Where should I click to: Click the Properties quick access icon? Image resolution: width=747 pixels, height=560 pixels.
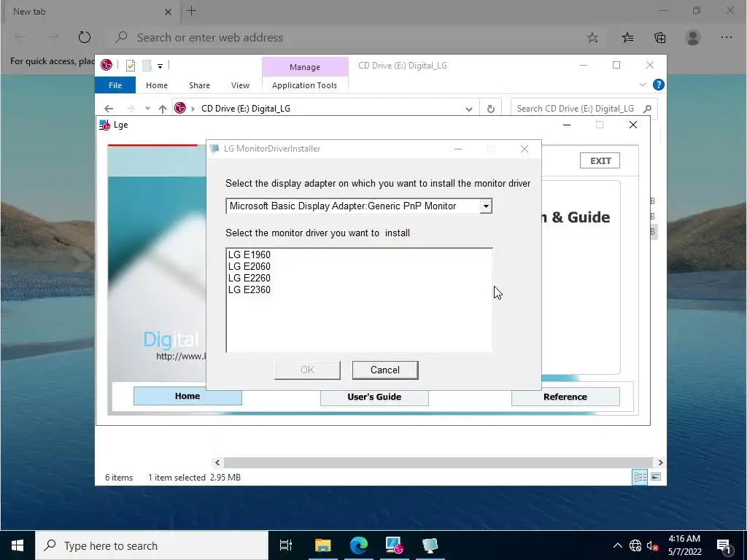pyautogui.click(x=131, y=66)
